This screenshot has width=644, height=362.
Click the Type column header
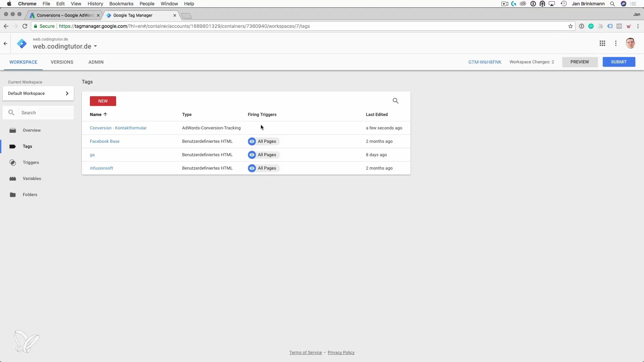pos(187,115)
